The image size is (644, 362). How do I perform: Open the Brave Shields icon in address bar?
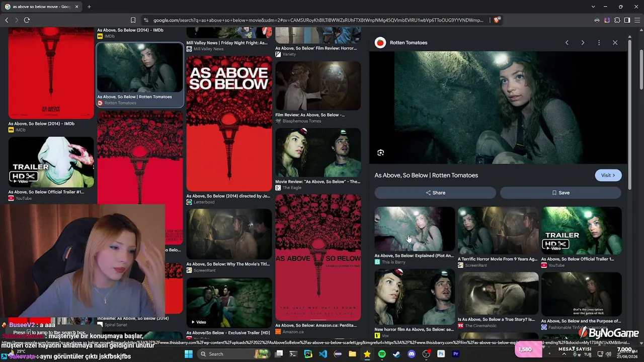(x=496, y=20)
